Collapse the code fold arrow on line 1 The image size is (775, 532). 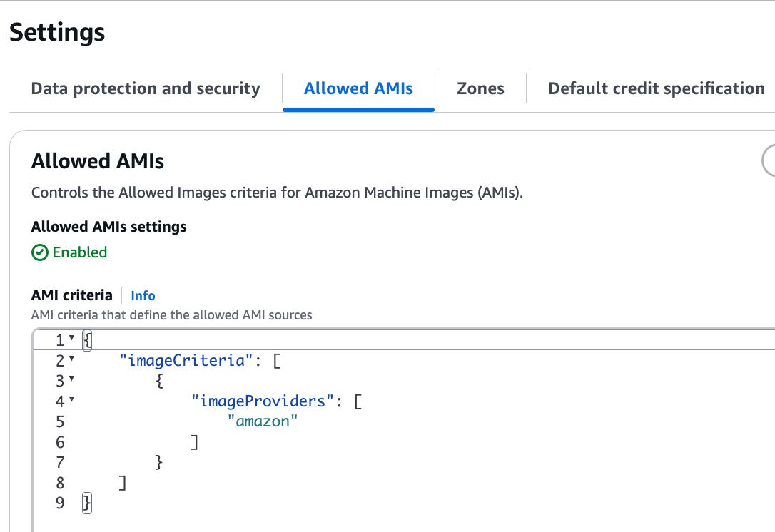click(71, 338)
